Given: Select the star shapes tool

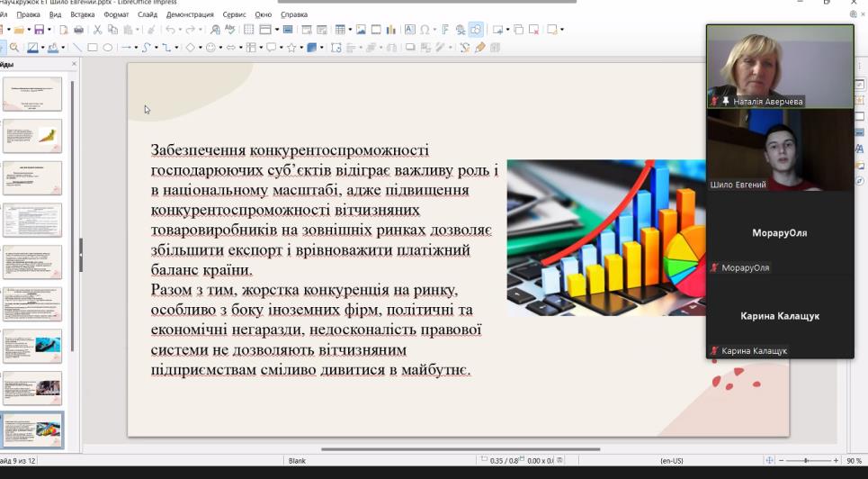Looking at the screenshot, I should point(291,48).
